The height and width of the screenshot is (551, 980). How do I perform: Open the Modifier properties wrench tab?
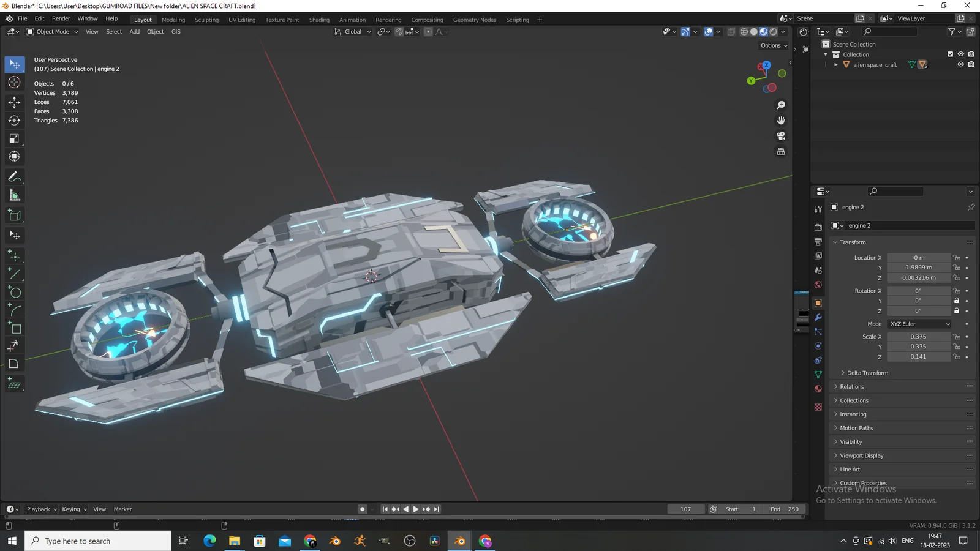pyautogui.click(x=818, y=317)
